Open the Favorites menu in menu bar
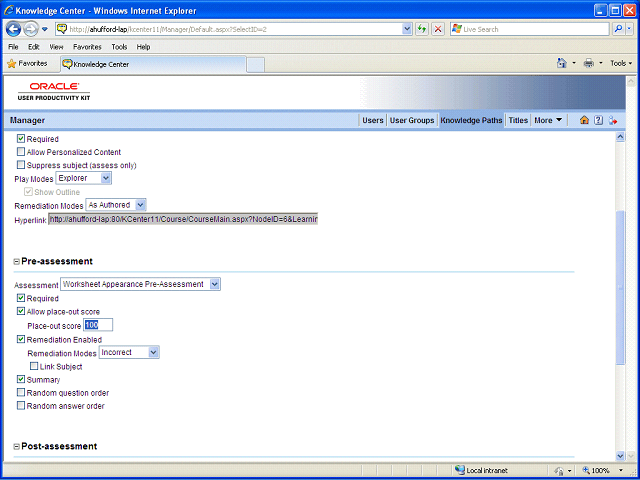640x480 pixels. point(87,47)
